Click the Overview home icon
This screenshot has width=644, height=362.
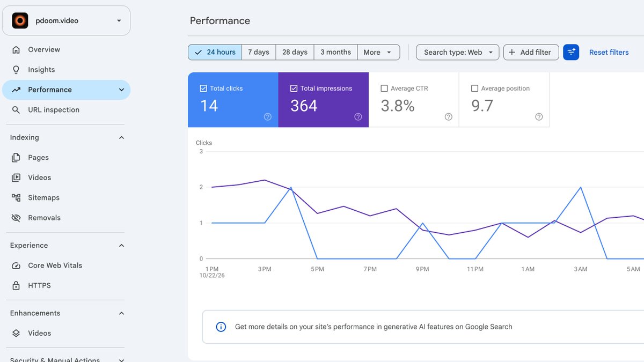(x=16, y=49)
